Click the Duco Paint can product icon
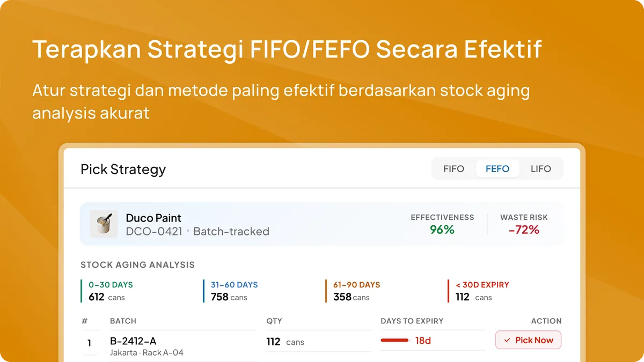 [x=104, y=224]
